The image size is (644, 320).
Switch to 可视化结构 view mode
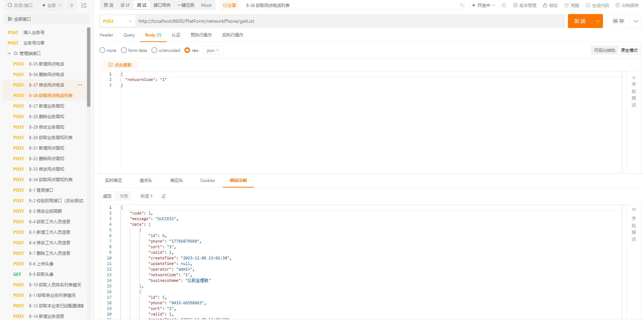tap(604, 50)
